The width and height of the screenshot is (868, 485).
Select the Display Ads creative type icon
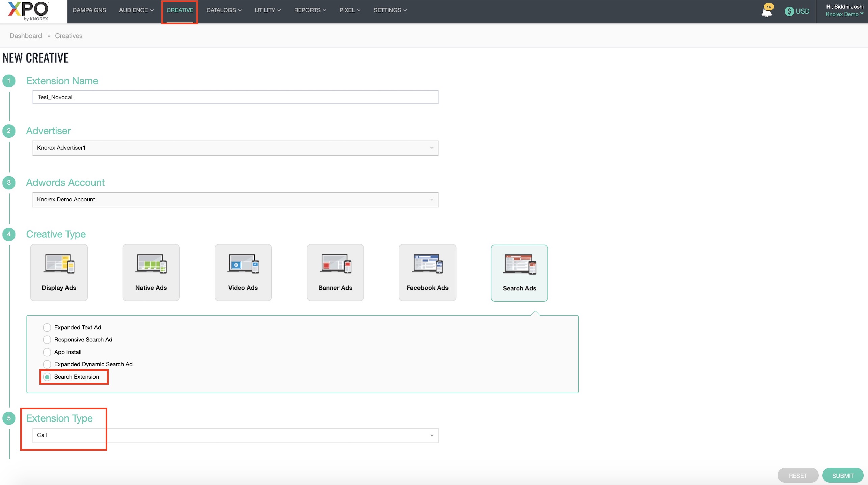[59, 272]
